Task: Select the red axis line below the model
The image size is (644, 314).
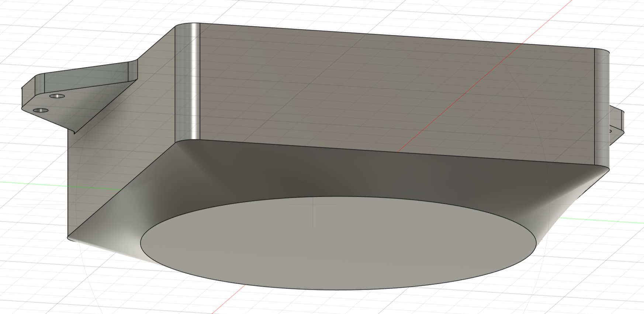Action: coord(229,300)
